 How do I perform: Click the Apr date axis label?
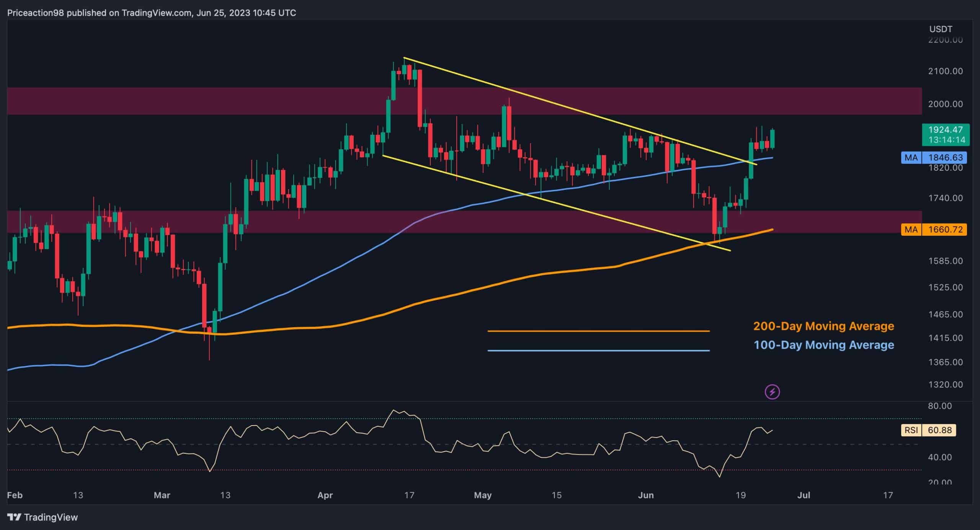pos(325,495)
